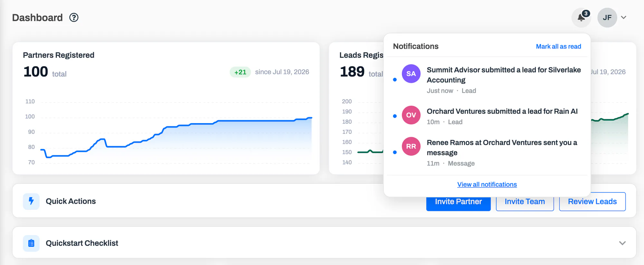This screenshot has width=644, height=265.
Task: Open Orchard Ventures Rain AI lead notification
Action: 487,116
